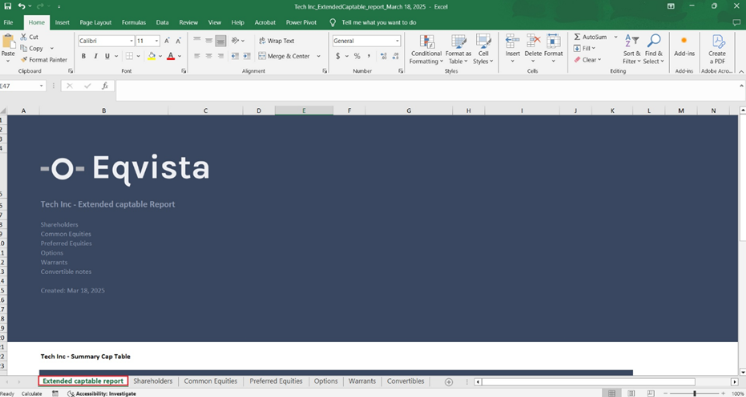The image size is (746, 397).
Task: Open Conditional Formatting menu
Action: 427,49
